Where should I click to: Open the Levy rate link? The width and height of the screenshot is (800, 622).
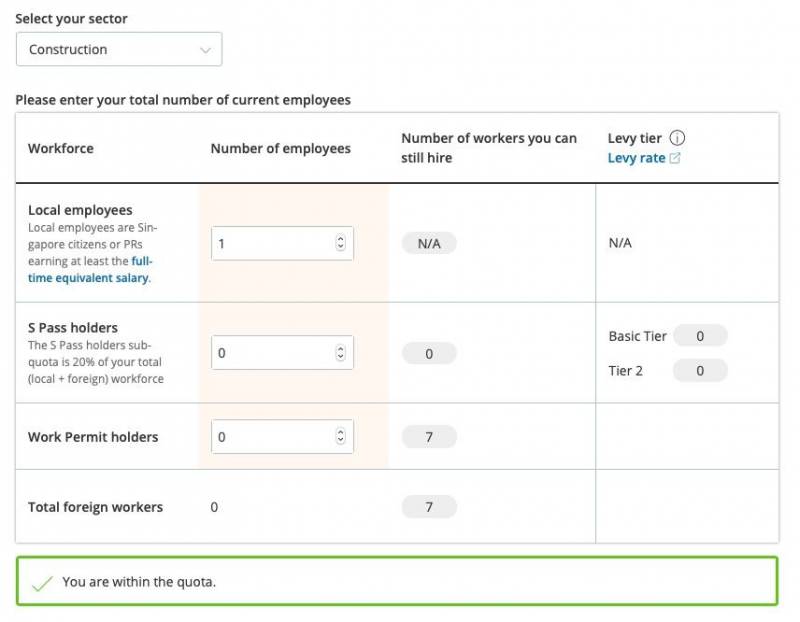636,158
